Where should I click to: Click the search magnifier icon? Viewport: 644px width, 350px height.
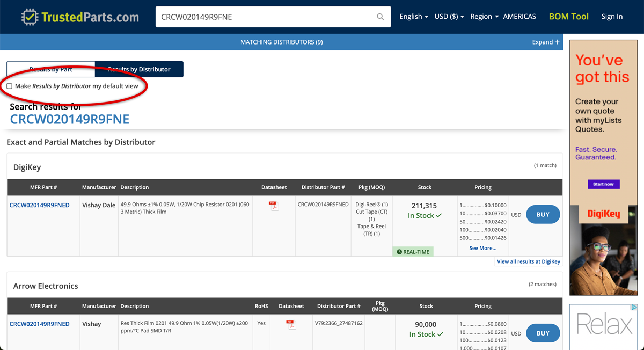pos(380,17)
